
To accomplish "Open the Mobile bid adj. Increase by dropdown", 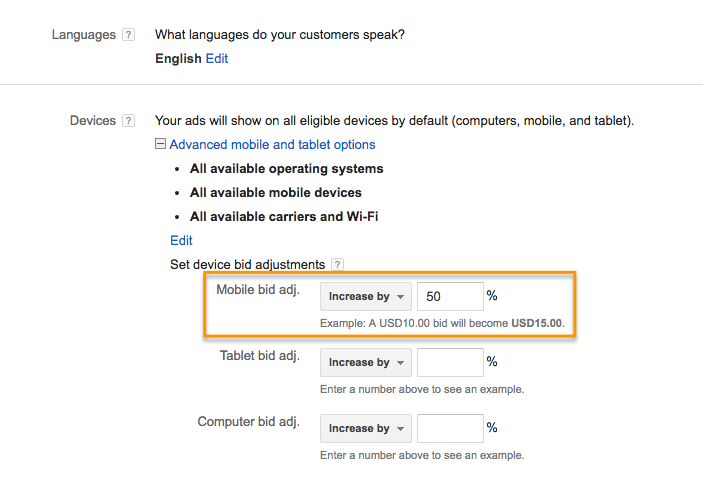I will click(x=366, y=296).
